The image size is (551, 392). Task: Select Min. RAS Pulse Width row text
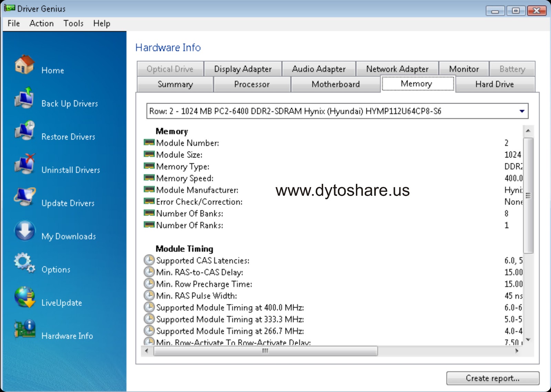coord(196,296)
